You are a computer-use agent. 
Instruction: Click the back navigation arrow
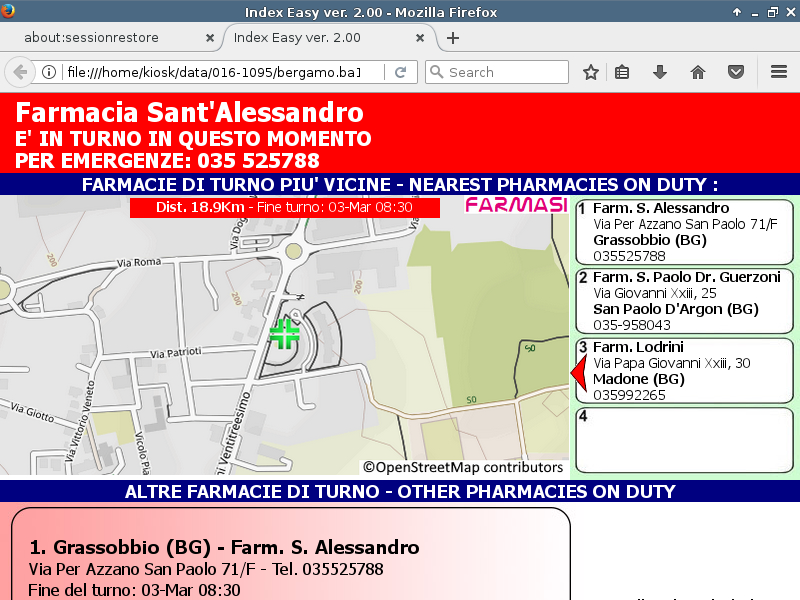tap(20, 72)
